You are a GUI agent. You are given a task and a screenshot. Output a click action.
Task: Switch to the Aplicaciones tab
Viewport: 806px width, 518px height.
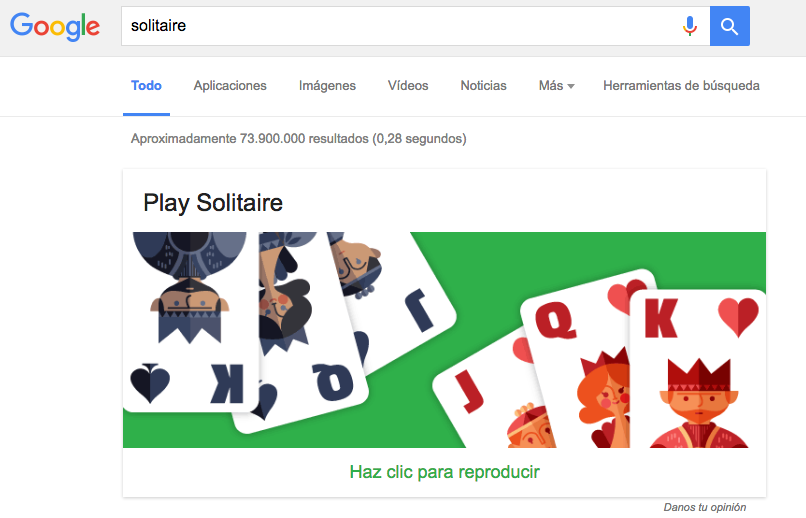[x=230, y=86]
